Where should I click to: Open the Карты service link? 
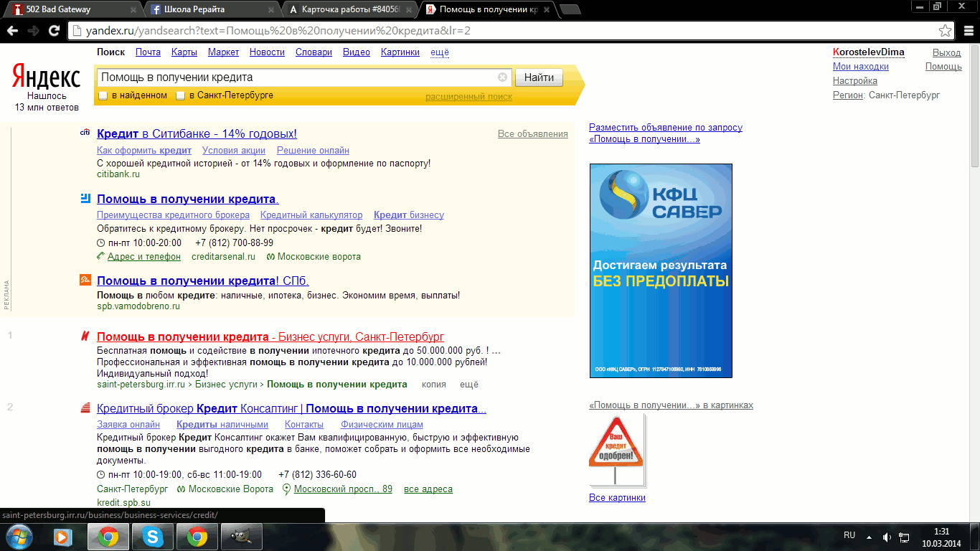pyautogui.click(x=184, y=52)
